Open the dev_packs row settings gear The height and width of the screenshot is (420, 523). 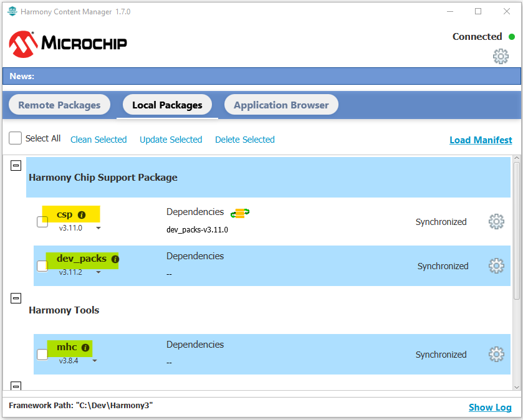496,266
